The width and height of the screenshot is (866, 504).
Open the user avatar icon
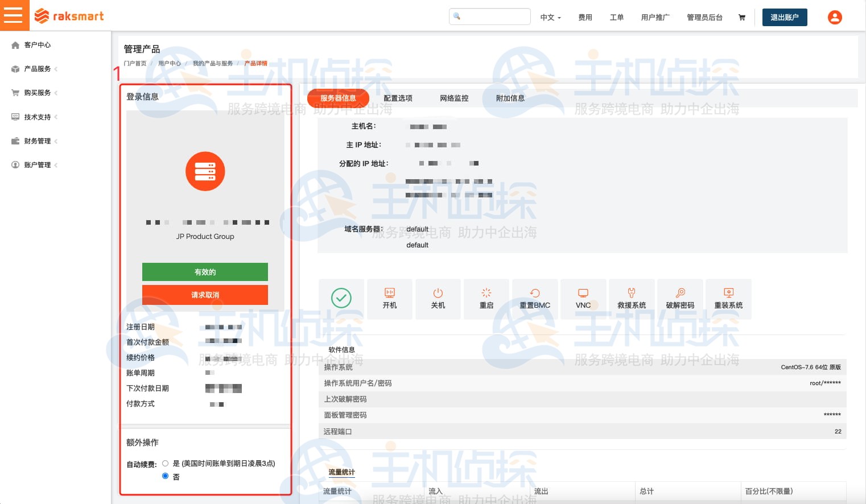coord(835,17)
